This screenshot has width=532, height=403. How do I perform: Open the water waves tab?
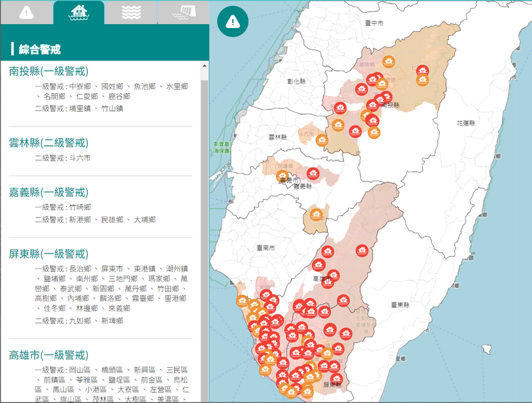[131, 12]
